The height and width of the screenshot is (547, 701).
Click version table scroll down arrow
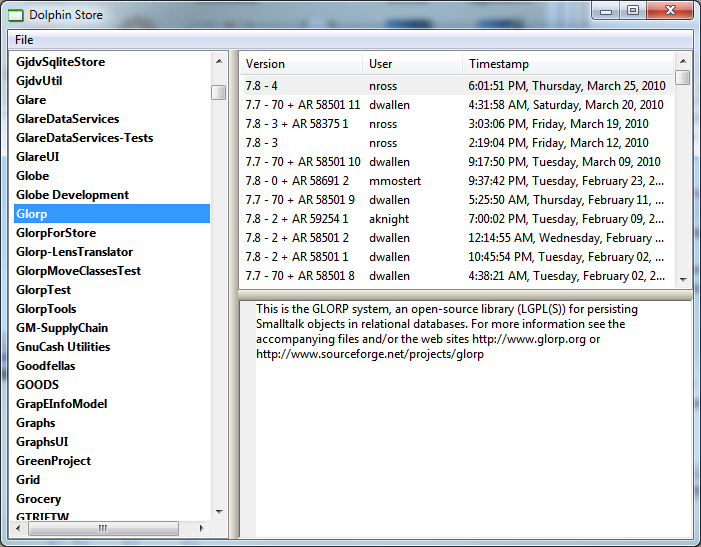pos(683,279)
